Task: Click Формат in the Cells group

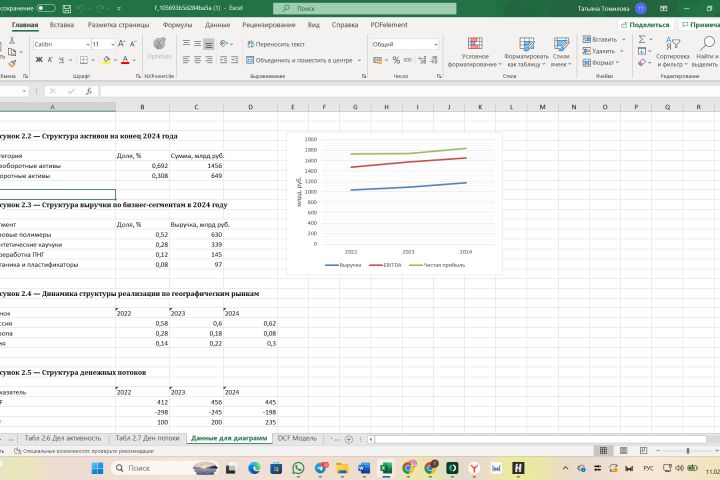Action: (601, 62)
